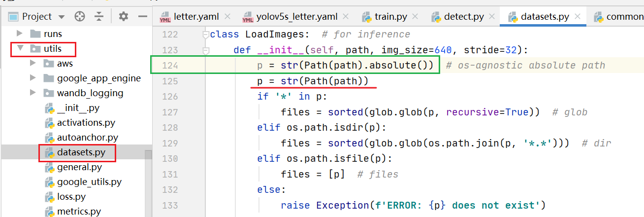Close the yolov5s_letter.yaml tab
The image size is (644, 217).
tap(347, 17)
